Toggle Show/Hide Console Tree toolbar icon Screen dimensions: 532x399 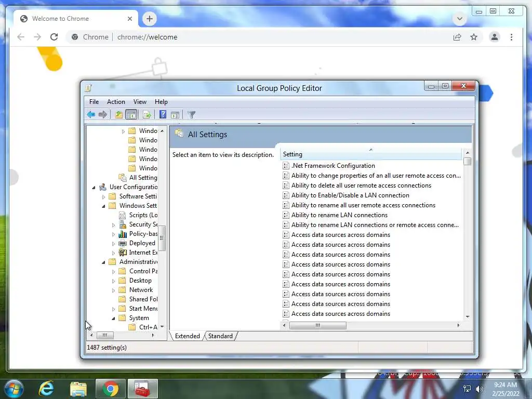(131, 115)
